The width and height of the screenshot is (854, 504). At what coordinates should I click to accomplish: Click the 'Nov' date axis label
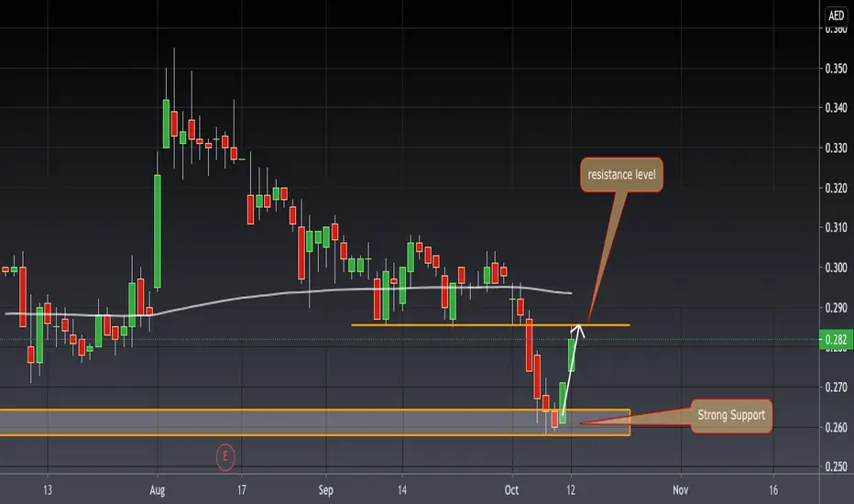(680, 490)
